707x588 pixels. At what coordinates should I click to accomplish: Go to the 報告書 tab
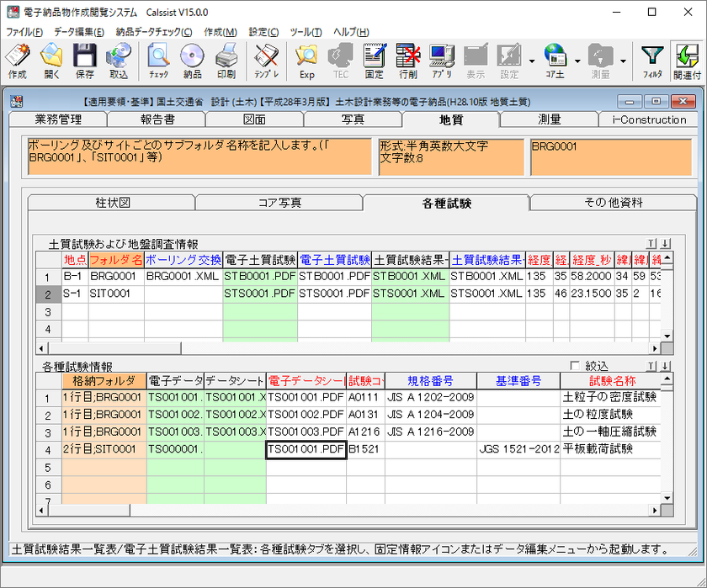[x=157, y=119]
